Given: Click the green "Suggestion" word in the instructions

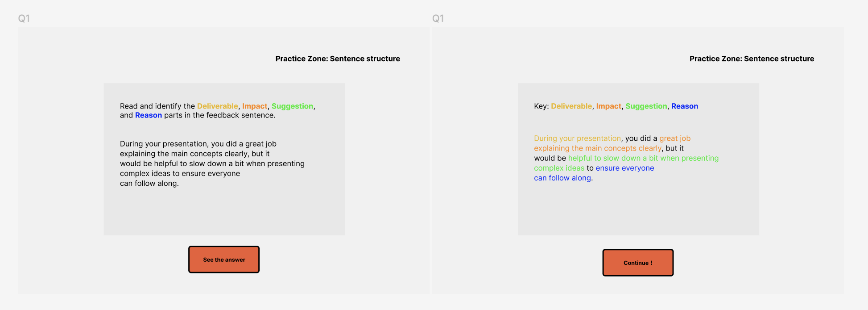Looking at the screenshot, I should (292, 106).
